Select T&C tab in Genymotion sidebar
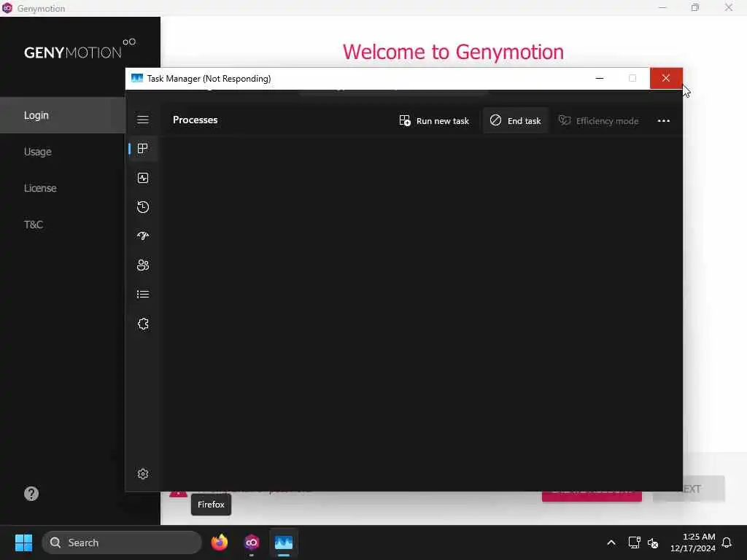Image resolution: width=747 pixels, height=560 pixels. tap(34, 225)
